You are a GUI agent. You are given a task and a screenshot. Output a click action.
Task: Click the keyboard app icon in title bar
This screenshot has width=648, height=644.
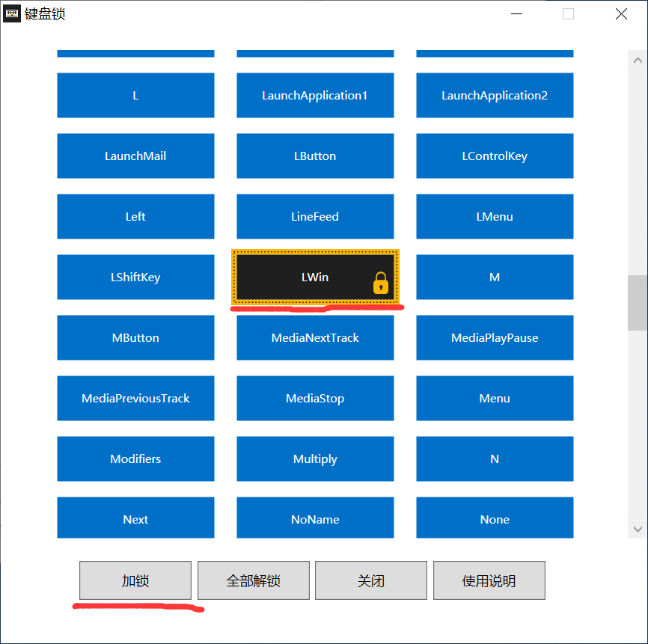12,13
